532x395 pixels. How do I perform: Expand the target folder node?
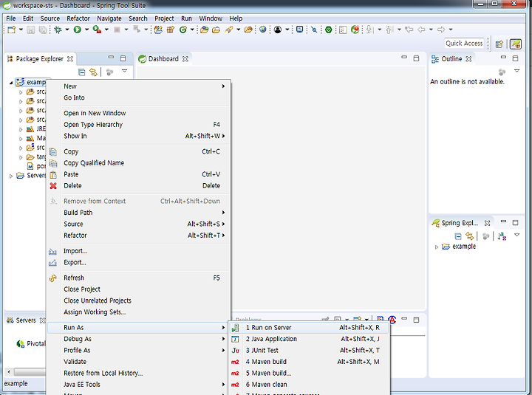tap(21, 157)
